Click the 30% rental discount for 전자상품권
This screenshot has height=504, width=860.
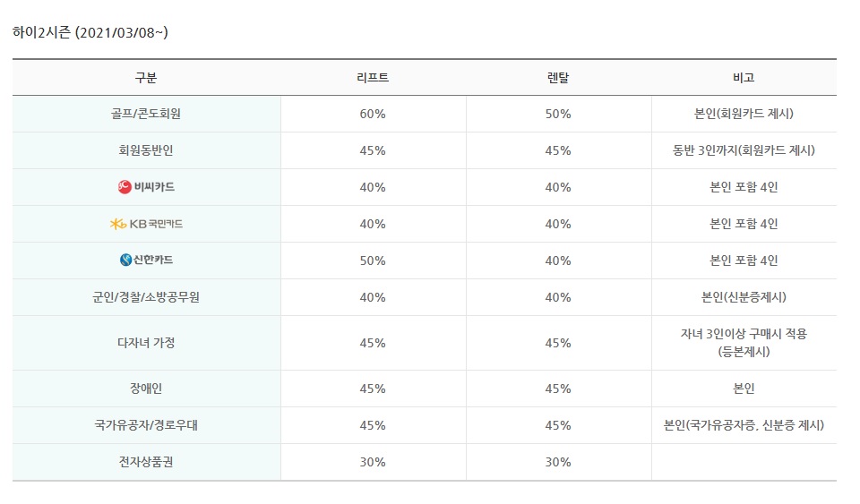[558, 462]
